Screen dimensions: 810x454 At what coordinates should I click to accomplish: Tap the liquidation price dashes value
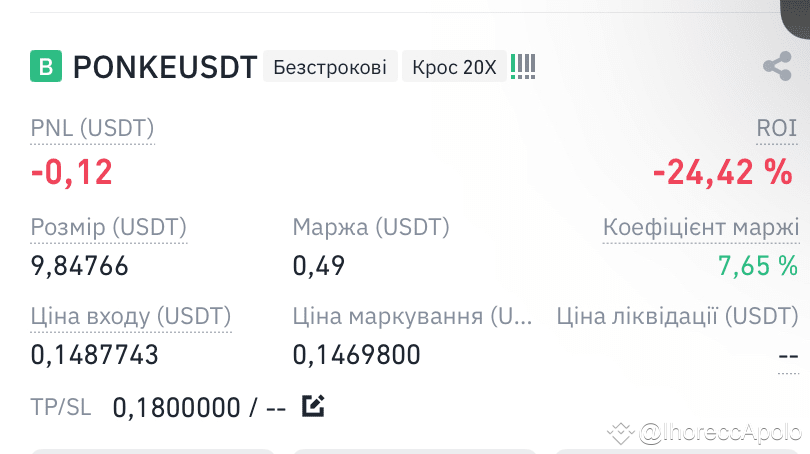click(788, 356)
